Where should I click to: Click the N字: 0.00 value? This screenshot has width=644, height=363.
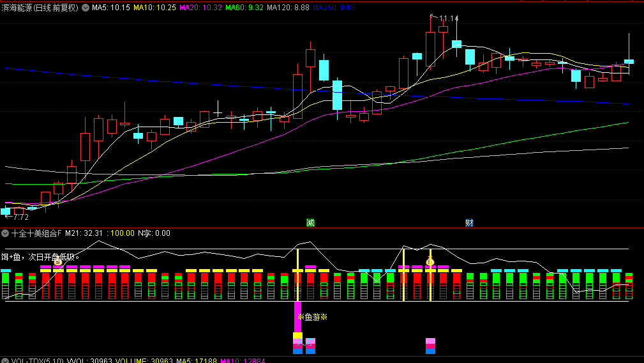[154, 233]
